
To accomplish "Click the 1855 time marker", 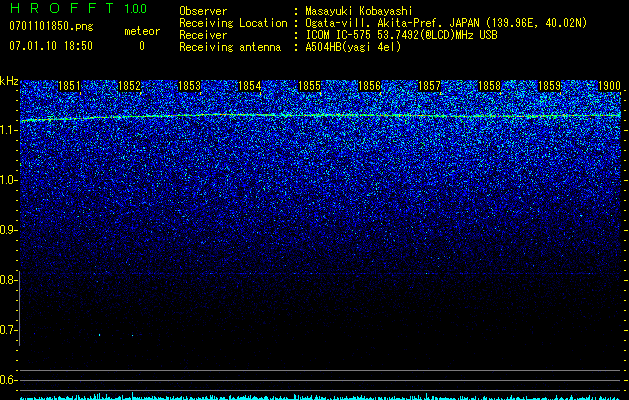I will [x=309, y=86].
